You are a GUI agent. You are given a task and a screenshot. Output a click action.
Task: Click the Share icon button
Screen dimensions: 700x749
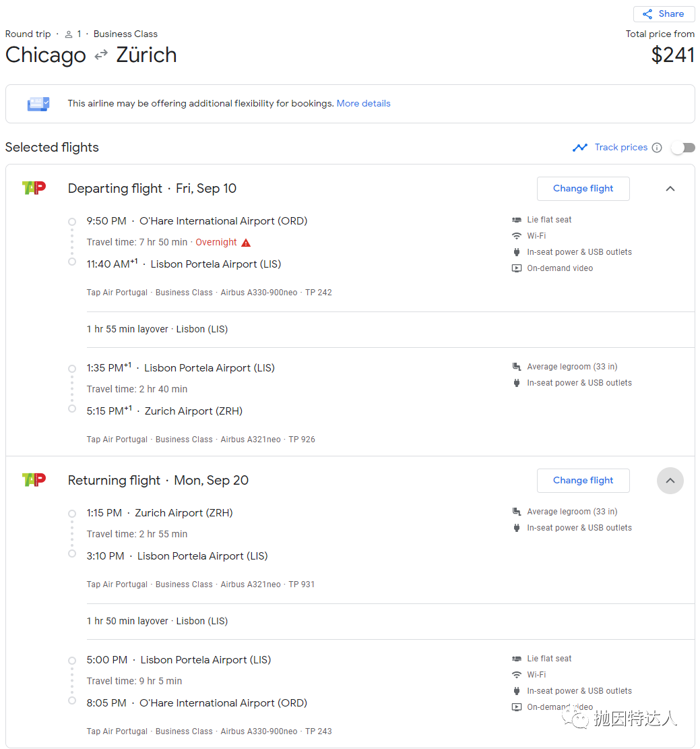pyautogui.click(x=664, y=14)
